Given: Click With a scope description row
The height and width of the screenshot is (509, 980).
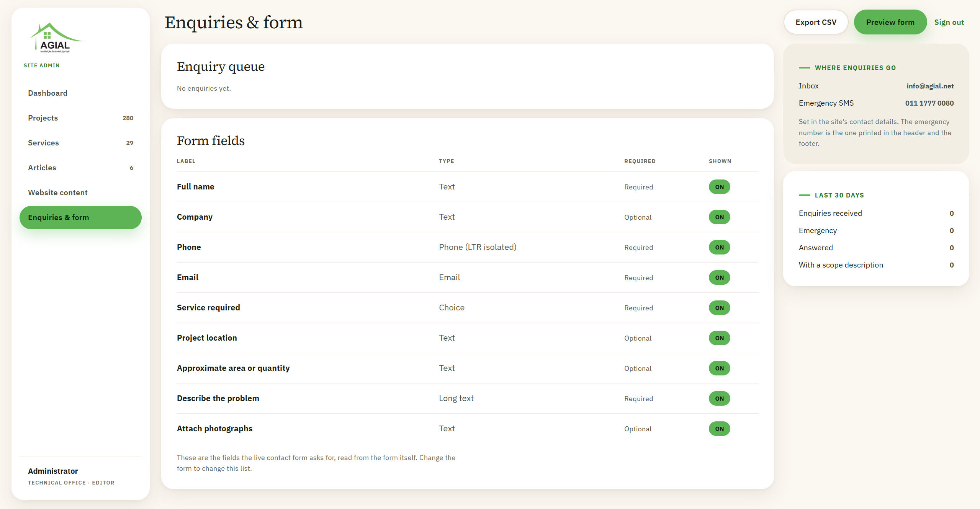Looking at the screenshot, I should click(876, 265).
